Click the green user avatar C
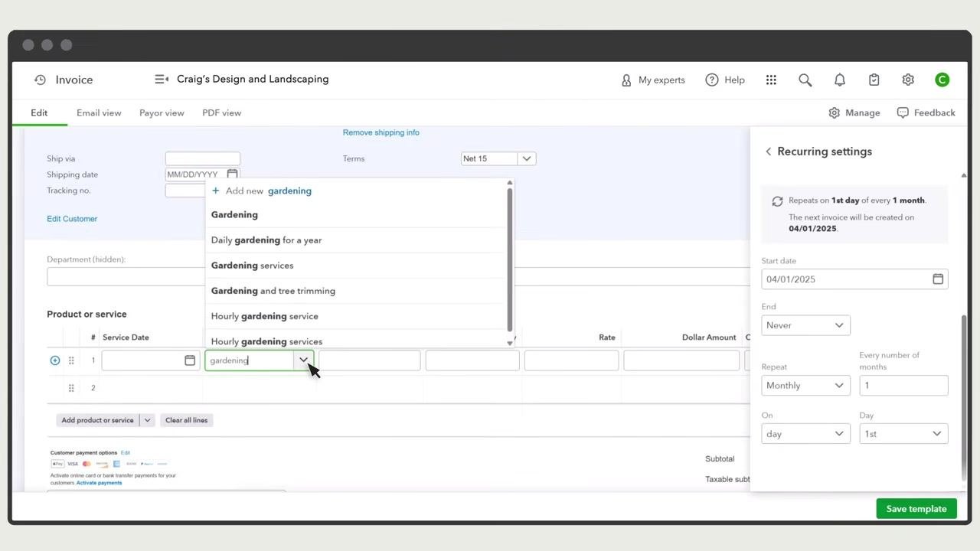Image resolution: width=980 pixels, height=551 pixels. [942, 80]
